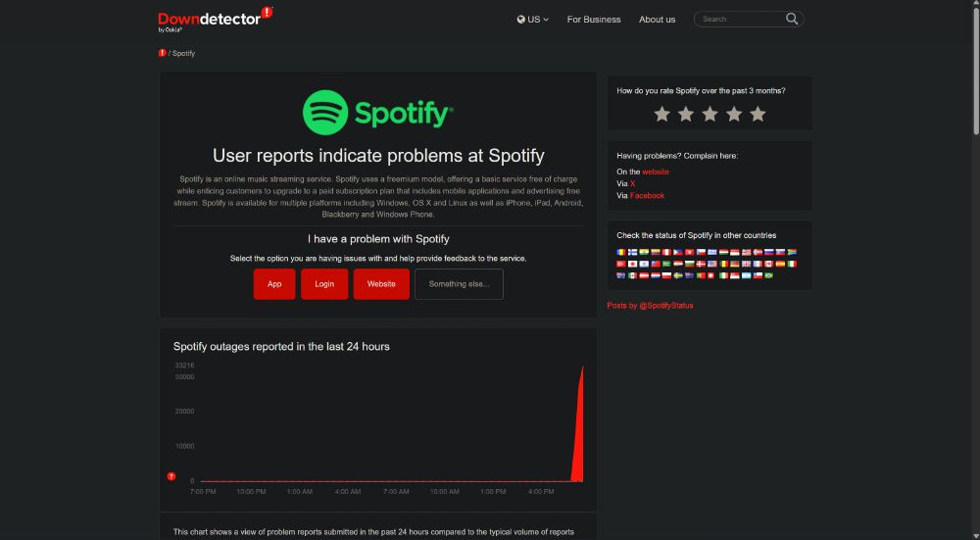Click the 4:00 PM axis label
The width and height of the screenshot is (980, 540).
[541, 492]
